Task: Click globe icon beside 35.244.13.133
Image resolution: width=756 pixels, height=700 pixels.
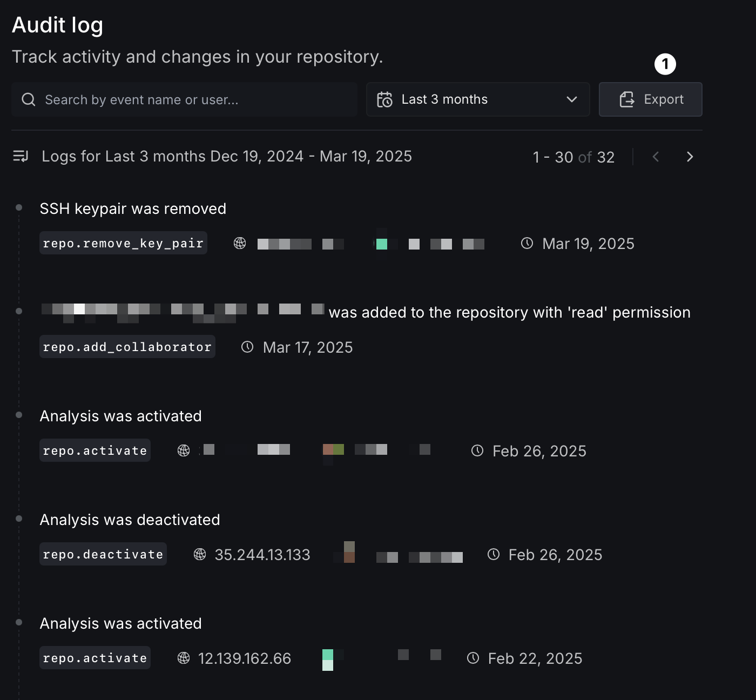Action: coord(200,555)
